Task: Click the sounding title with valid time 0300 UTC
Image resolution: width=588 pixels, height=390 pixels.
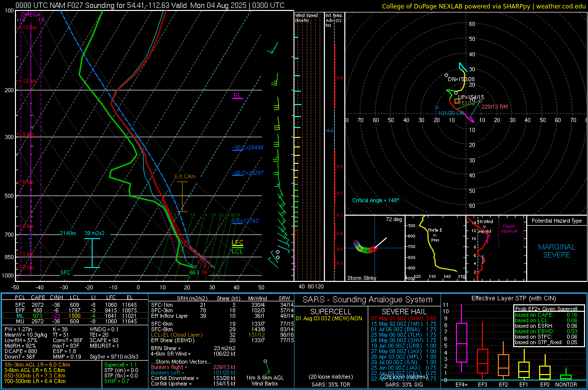Action: [x=150, y=5]
